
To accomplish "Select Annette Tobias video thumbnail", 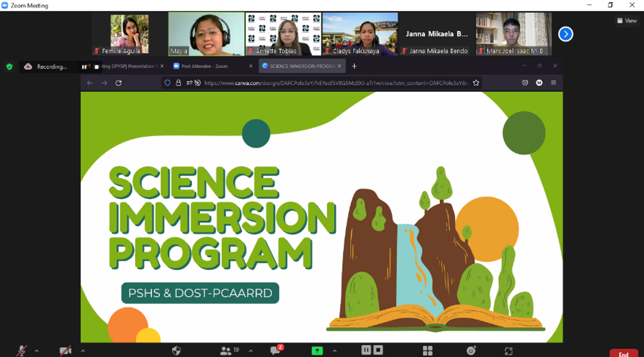I will pos(283,34).
